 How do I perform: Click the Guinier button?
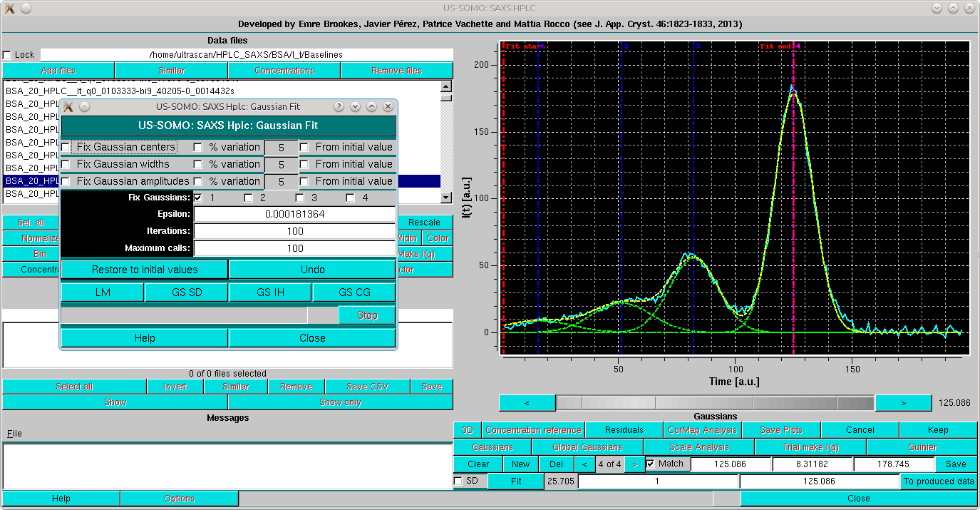point(922,447)
